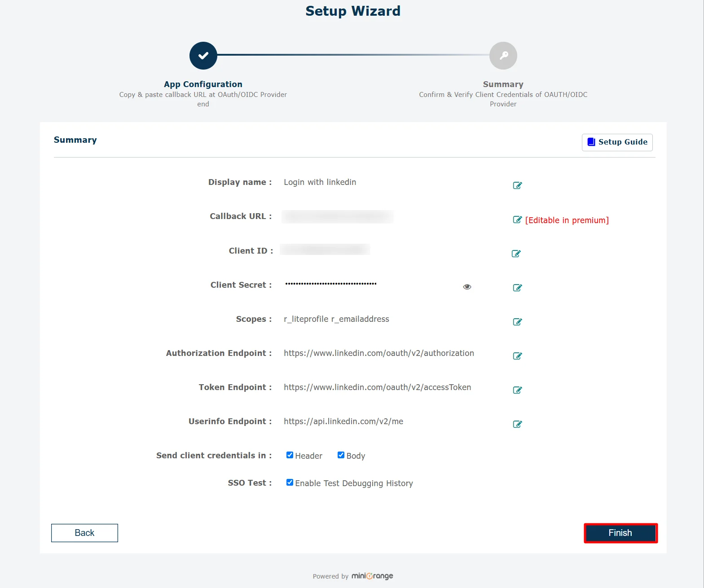The width and height of the screenshot is (704, 588).
Task: Select the Summary step label
Action: click(x=503, y=84)
